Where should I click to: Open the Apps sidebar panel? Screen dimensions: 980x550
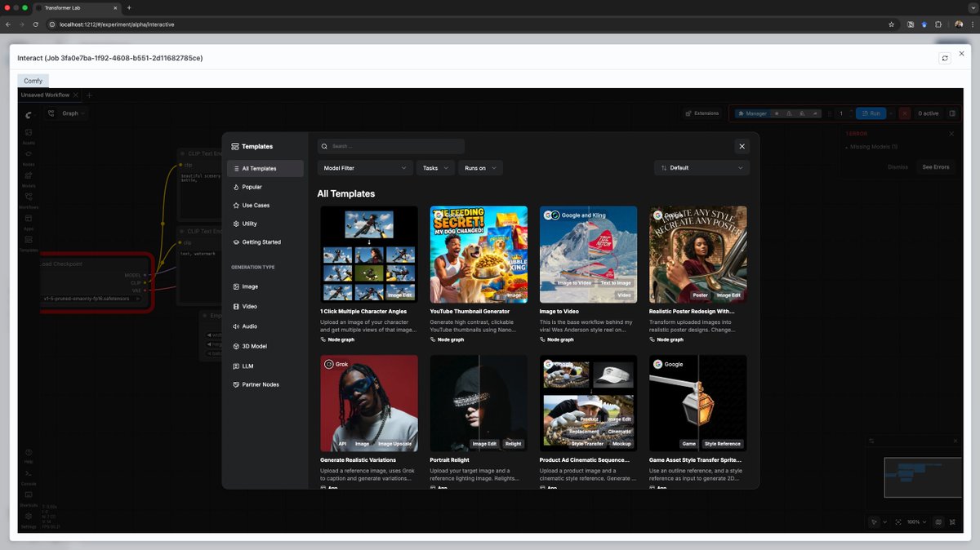pyautogui.click(x=29, y=220)
